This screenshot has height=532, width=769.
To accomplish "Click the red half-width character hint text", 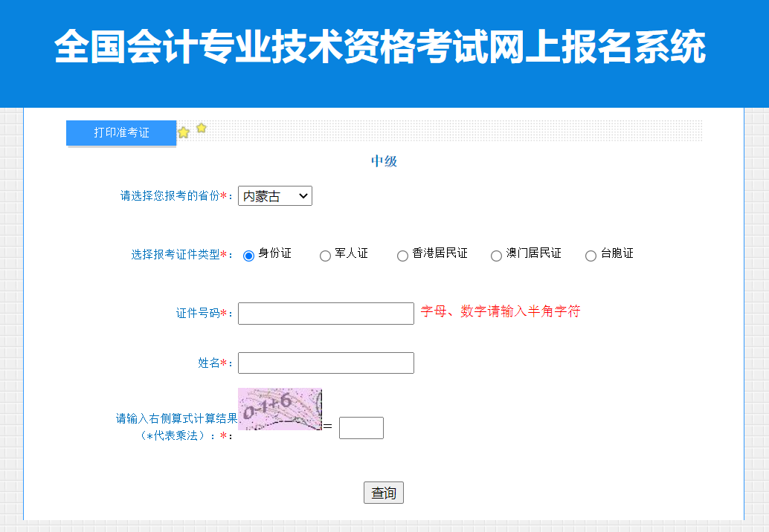I will [x=500, y=311].
